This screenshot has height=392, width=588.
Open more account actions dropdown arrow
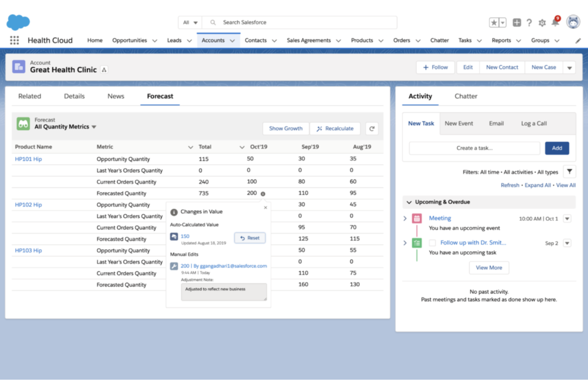coord(569,68)
